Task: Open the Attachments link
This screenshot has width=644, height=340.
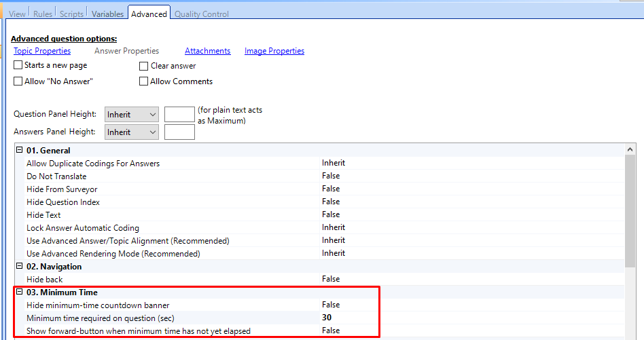Action: (x=207, y=51)
